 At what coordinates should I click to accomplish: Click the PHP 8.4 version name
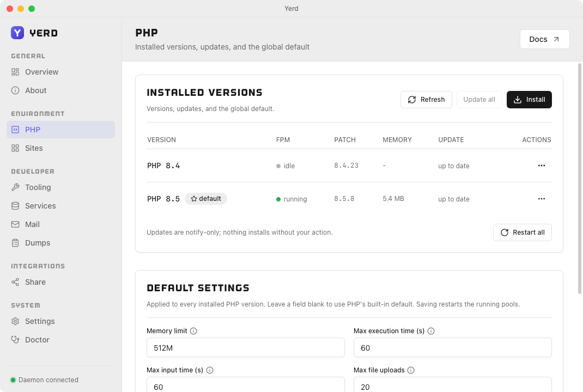click(x=163, y=166)
